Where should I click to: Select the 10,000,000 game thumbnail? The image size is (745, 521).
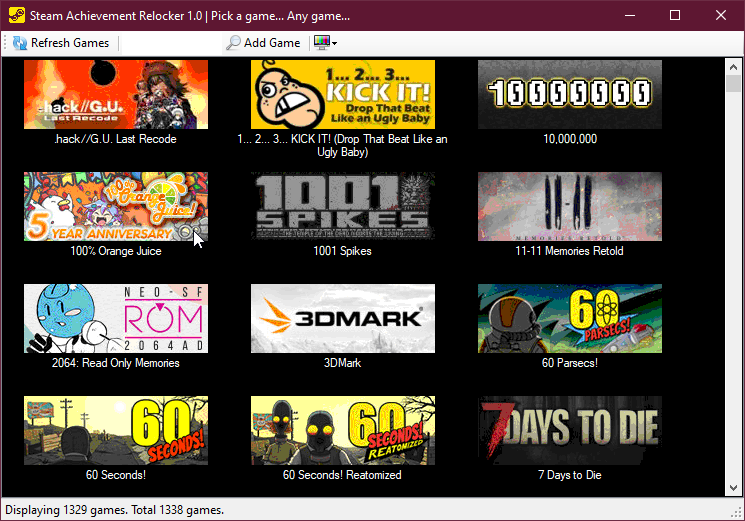point(570,95)
